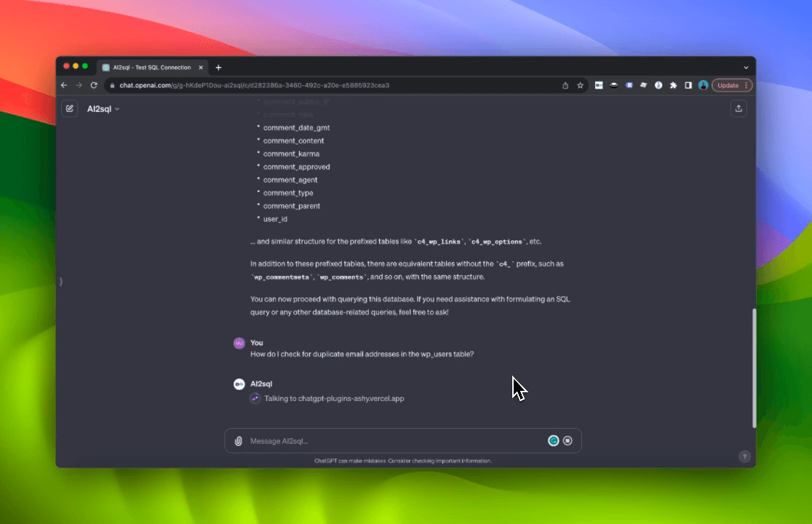Click the comment_date_gmt list item
Screen dimensions: 812x524
pyautogui.click(x=296, y=128)
